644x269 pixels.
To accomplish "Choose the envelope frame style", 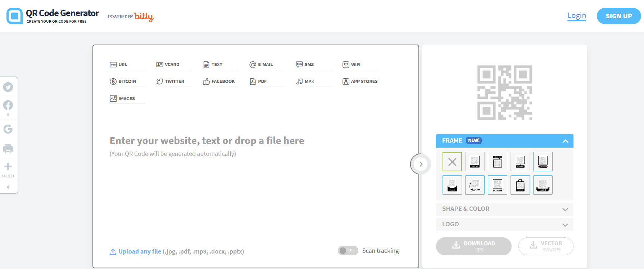I will coord(452,185).
